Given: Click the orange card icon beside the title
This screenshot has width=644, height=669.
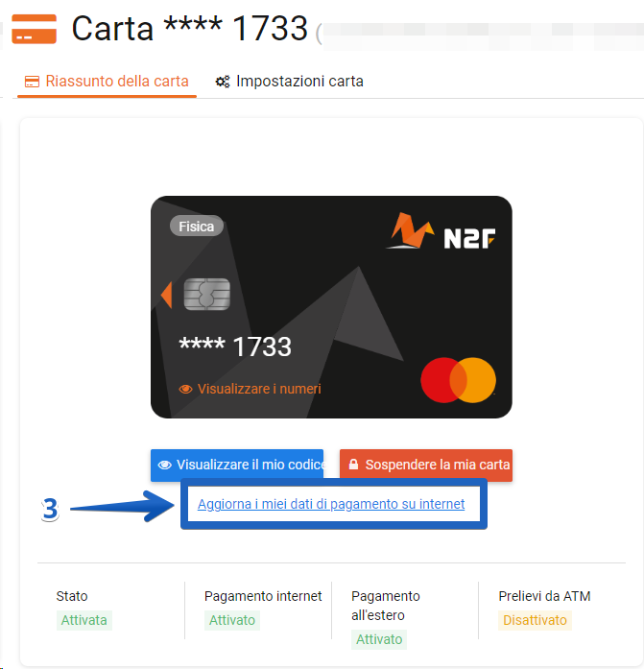Looking at the screenshot, I should point(35,29).
